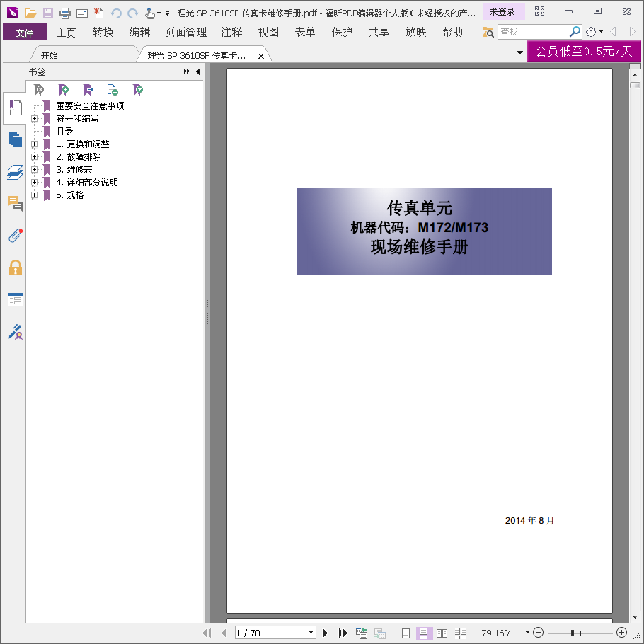Click the email envelope icon in the quick toolbar
This screenshot has width=644, height=644.
pos(82,13)
